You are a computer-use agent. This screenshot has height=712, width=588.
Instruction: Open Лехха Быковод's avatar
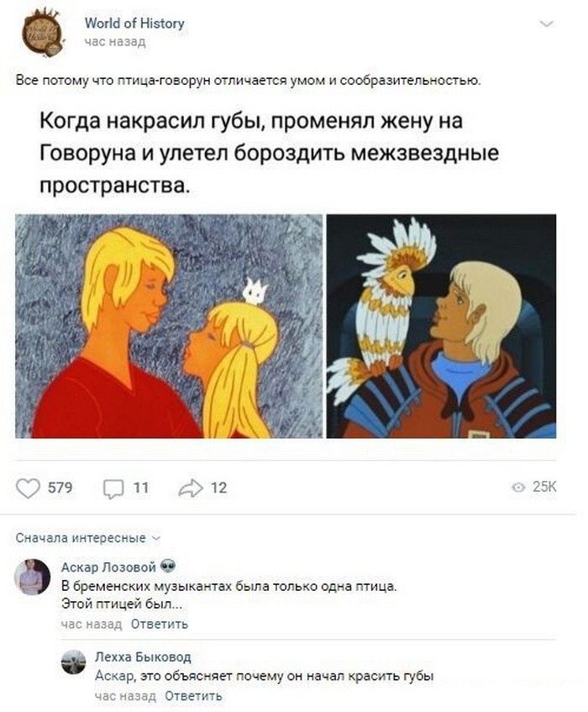[74, 662]
